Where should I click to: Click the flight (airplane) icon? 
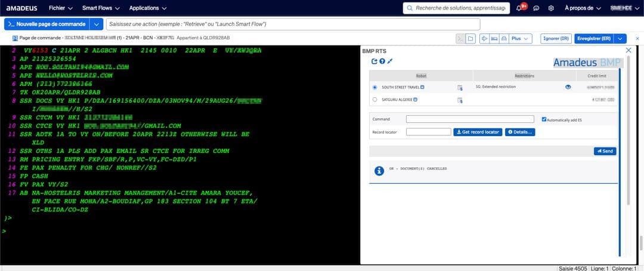click(x=485, y=38)
